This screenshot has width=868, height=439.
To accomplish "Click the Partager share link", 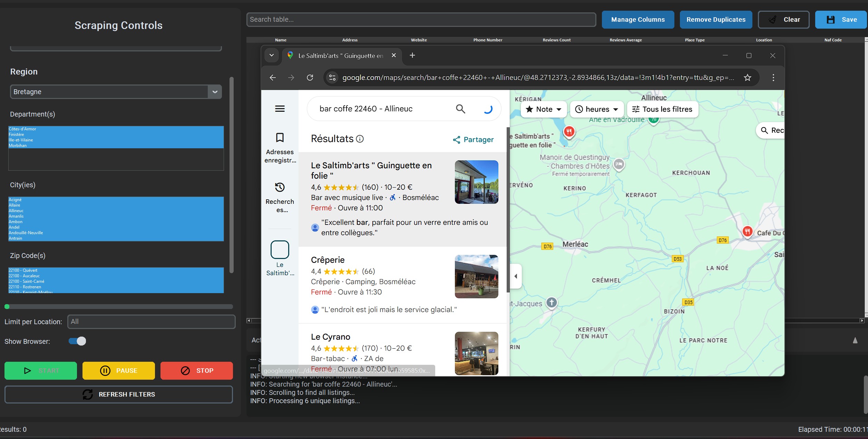I will point(473,140).
